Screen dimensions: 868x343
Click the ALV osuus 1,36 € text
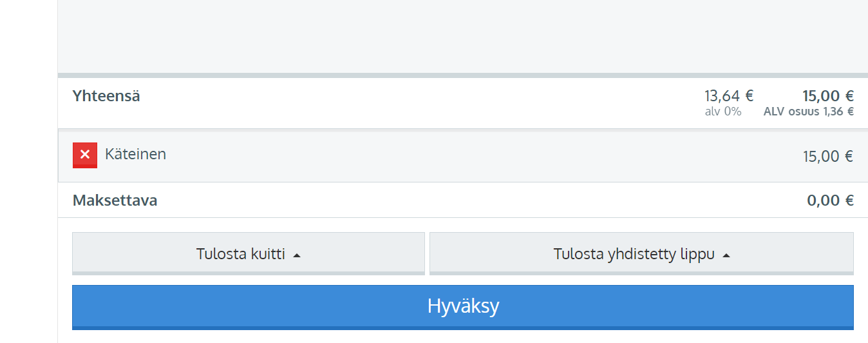809,112
